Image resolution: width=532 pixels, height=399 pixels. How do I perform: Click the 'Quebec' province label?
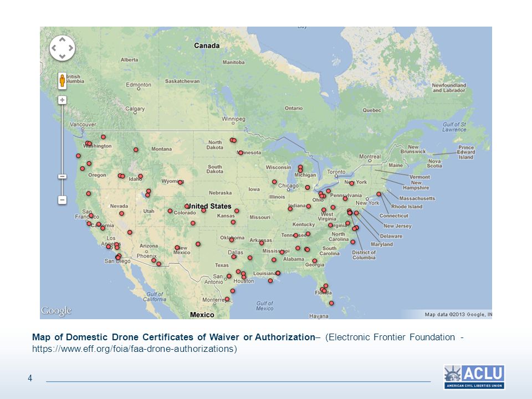(372, 110)
